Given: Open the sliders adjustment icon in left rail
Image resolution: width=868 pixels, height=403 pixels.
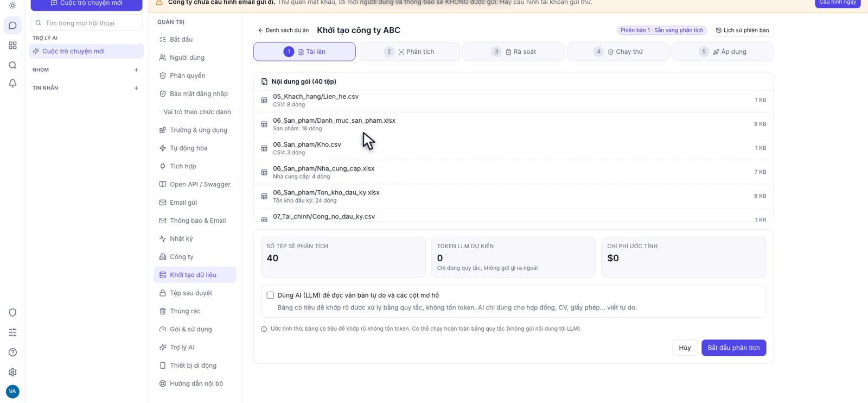Looking at the screenshot, I should tap(12, 332).
